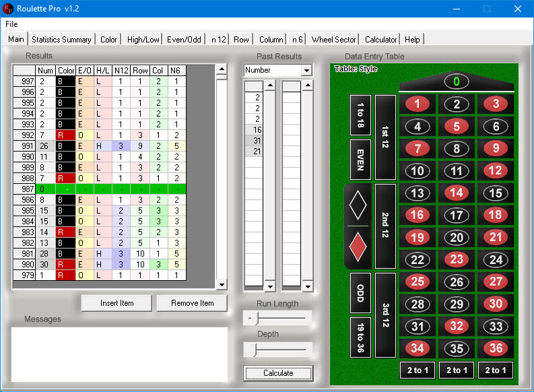Click scroll down arrow of first Past Results list

pyautogui.click(x=270, y=287)
